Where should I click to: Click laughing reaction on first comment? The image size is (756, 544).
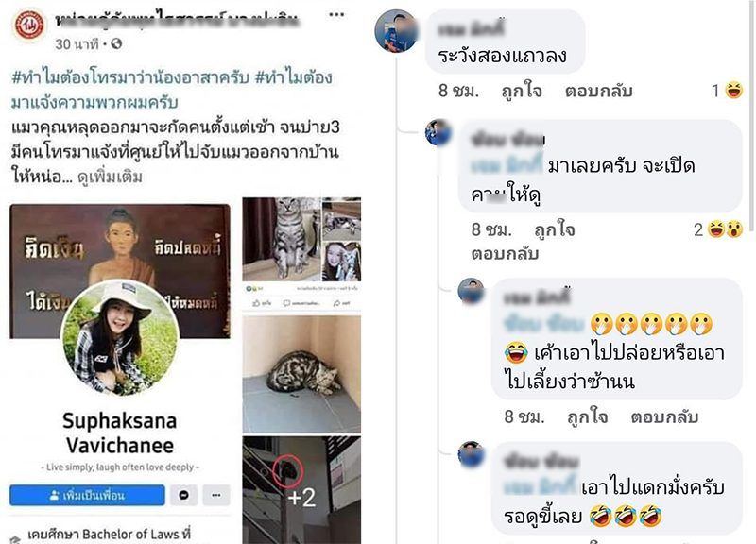[734, 90]
